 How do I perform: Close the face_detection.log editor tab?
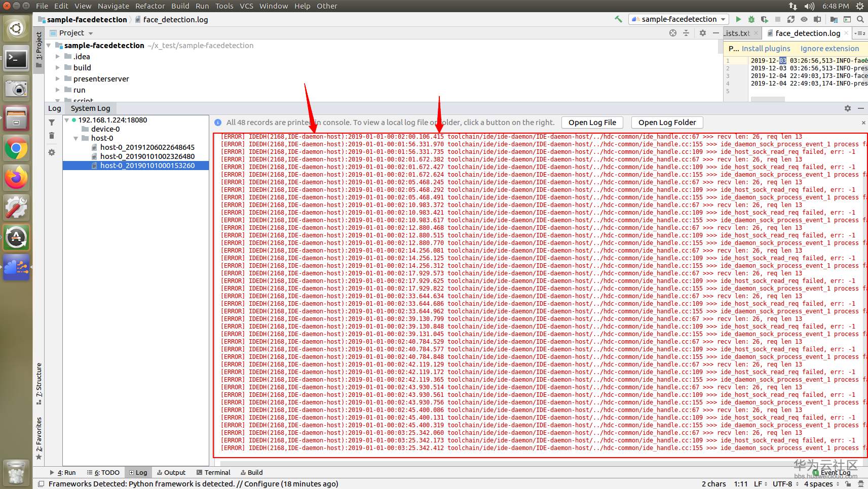click(x=846, y=33)
